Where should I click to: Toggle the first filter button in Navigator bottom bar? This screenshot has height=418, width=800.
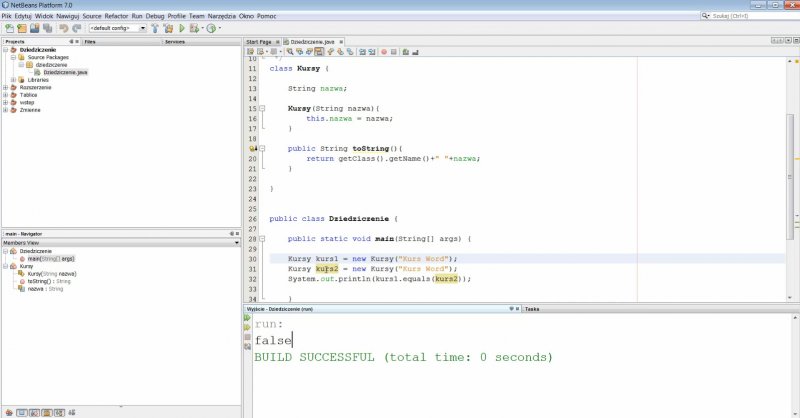(x=9, y=411)
